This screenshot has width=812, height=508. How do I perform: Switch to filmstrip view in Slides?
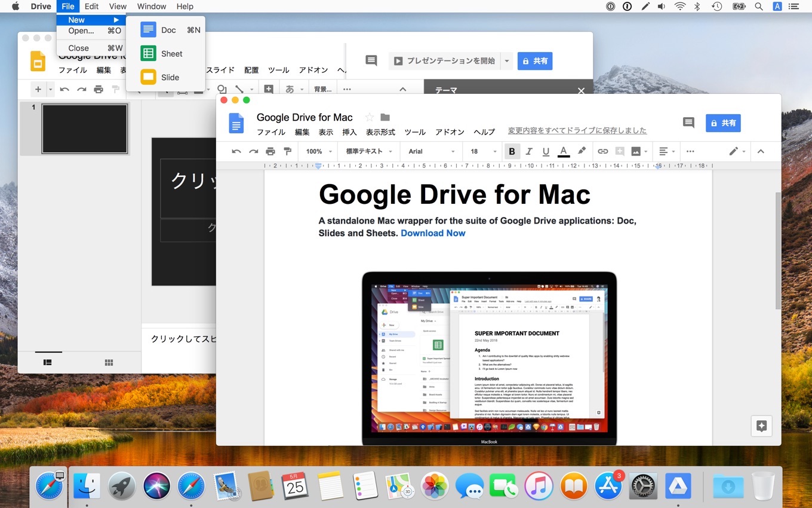48,362
